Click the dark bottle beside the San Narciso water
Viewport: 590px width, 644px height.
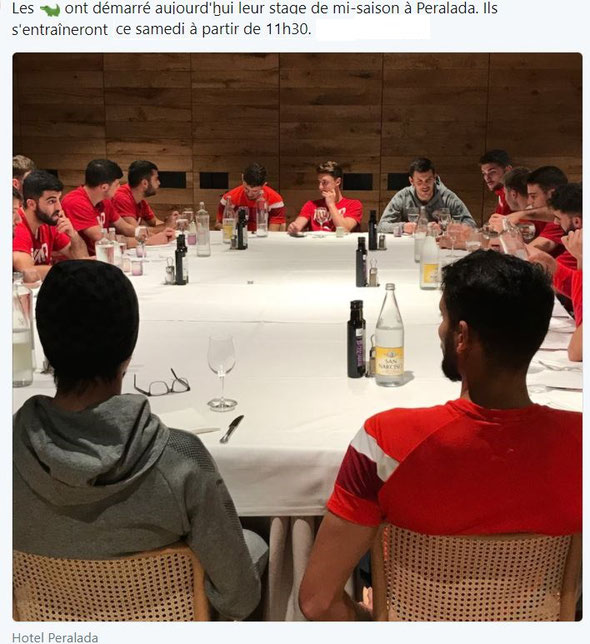click(356, 339)
